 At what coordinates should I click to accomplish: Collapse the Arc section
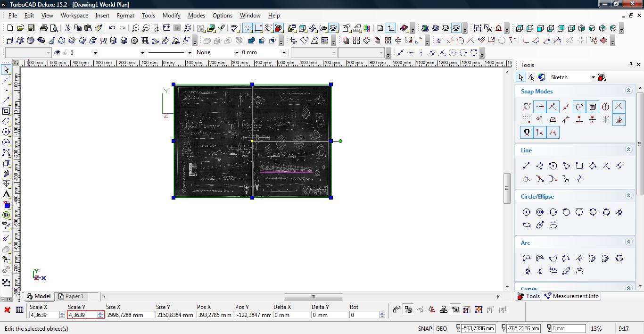(628, 242)
